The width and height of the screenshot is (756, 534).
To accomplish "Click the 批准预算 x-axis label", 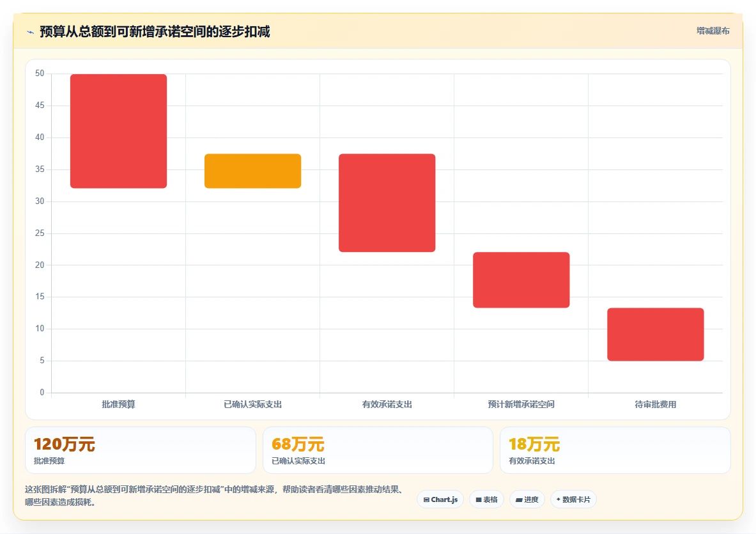I will point(119,404).
